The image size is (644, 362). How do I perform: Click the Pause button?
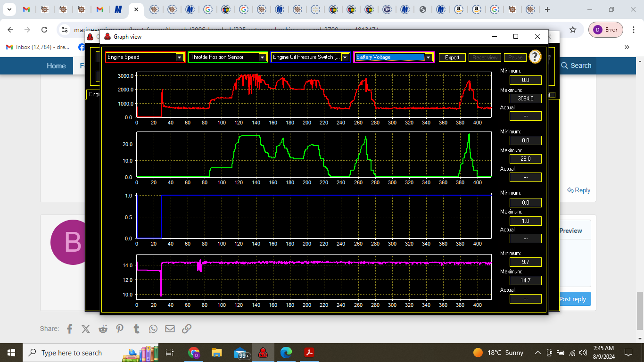click(515, 58)
